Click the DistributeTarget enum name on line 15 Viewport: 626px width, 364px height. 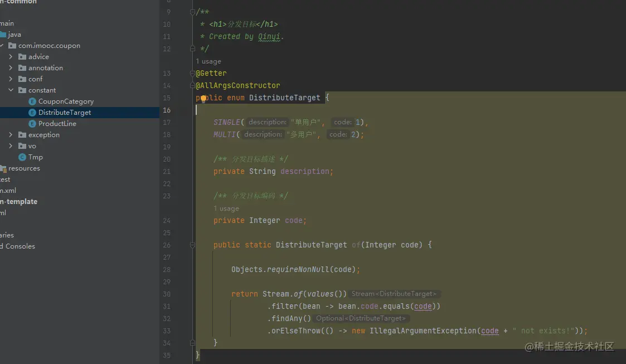coord(285,98)
